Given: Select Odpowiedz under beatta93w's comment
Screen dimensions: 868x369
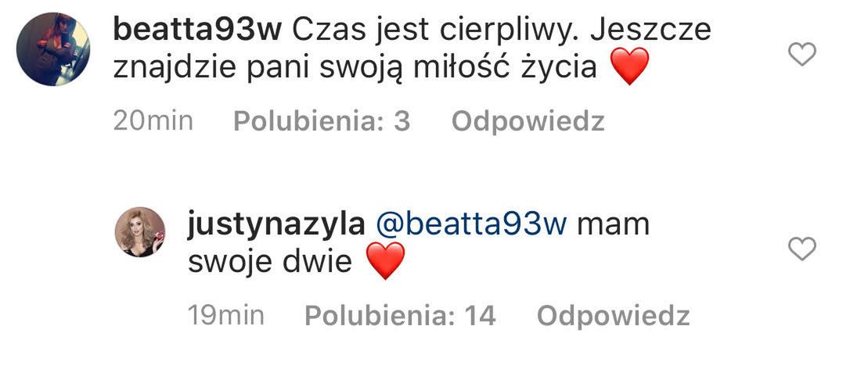Looking at the screenshot, I should tap(528, 122).
